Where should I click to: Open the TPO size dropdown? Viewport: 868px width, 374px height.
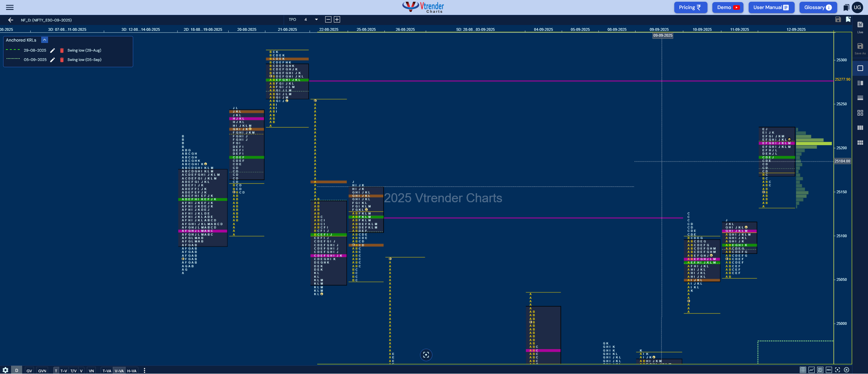[x=316, y=20]
